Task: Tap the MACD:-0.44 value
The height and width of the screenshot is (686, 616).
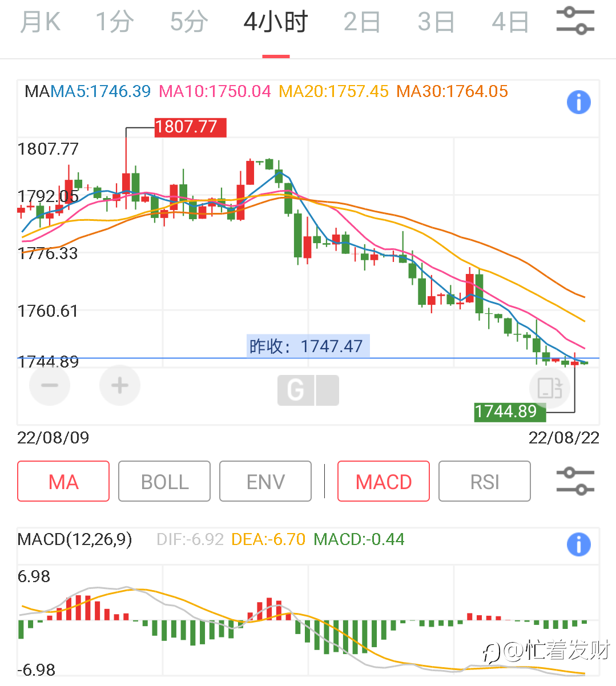Action: point(359,539)
